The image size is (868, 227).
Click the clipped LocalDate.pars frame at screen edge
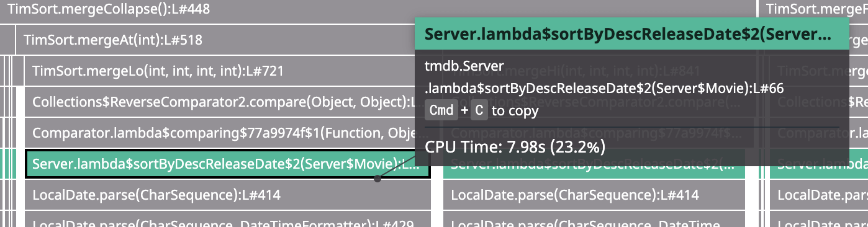pyautogui.click(x=818, y=195)
